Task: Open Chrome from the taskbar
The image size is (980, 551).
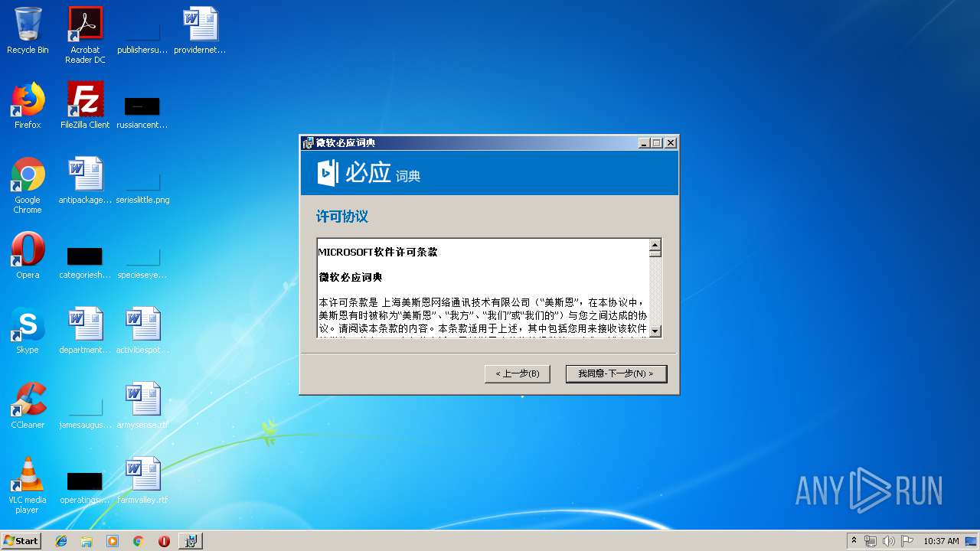Action: point(139,541)
